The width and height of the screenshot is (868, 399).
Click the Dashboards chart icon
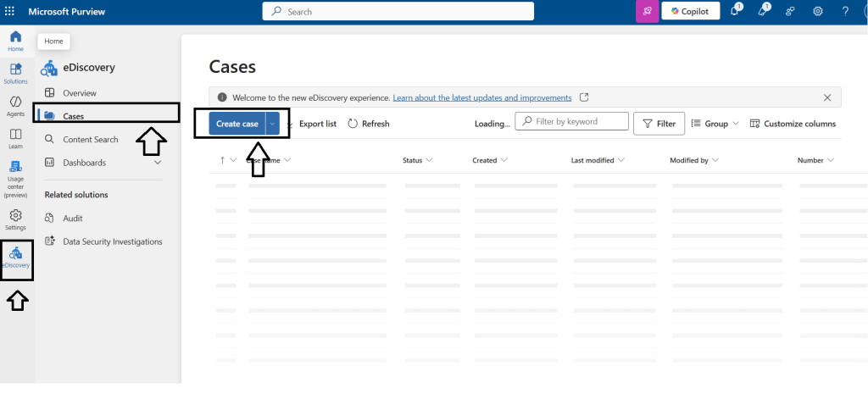tap(50, 163)
